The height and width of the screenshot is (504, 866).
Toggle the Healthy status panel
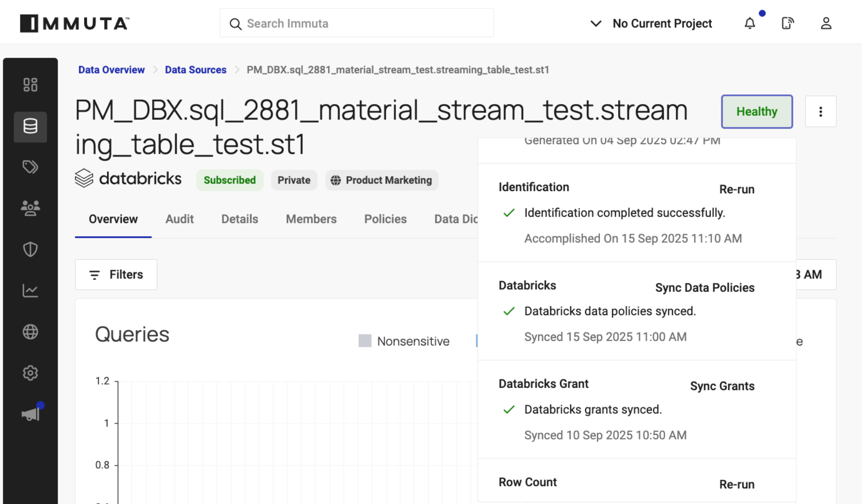pos(756,112)
